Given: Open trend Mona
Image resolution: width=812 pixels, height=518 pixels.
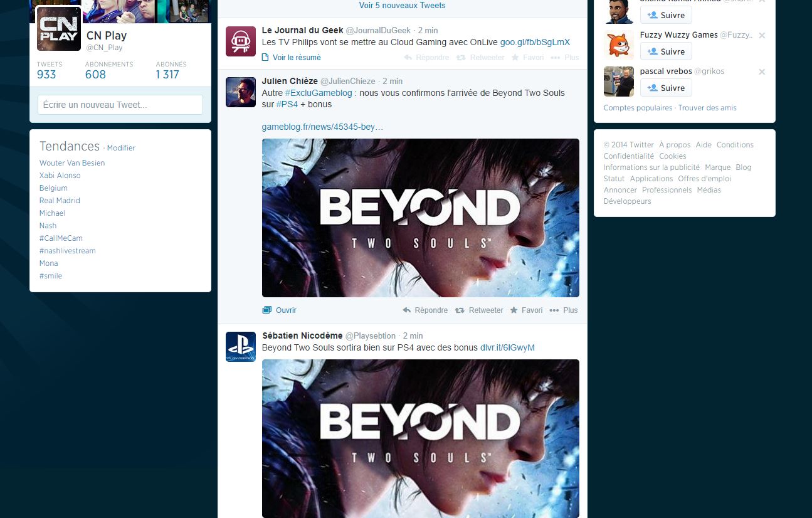Looking at the screenshot, I should [x=49, y=263].
